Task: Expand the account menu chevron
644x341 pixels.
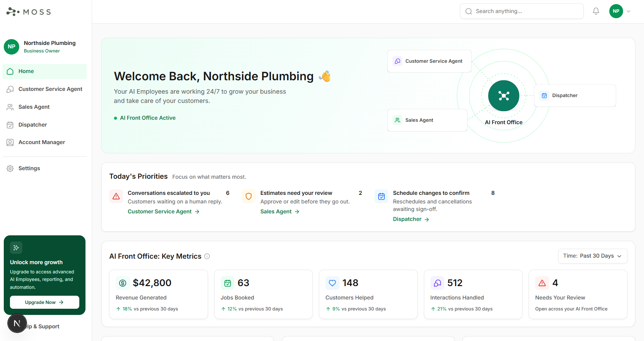Action: (x=629, y=11)
